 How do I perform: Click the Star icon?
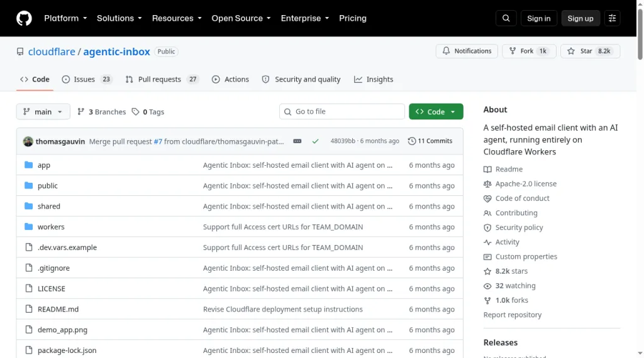[x=571, y=51]
